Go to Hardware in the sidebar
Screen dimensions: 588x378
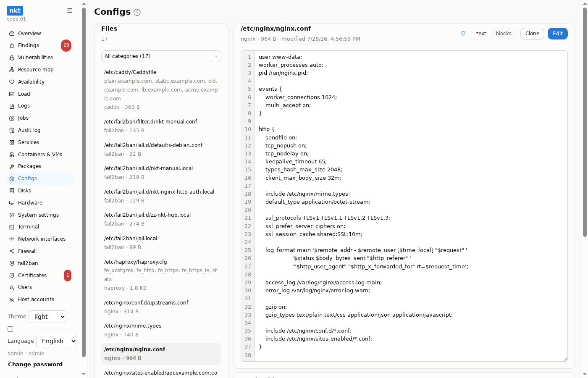coord(40,203)
